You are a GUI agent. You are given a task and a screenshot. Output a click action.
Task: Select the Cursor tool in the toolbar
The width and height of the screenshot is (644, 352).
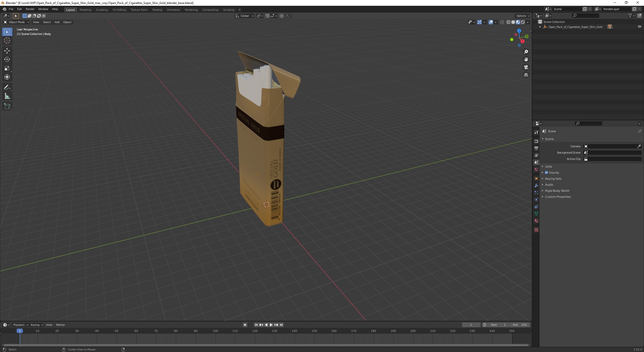(7, 40)
